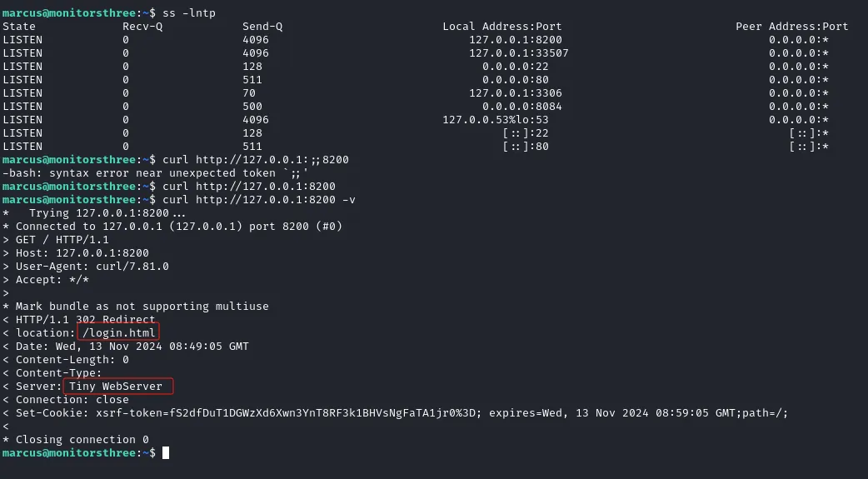Click the highlighted Tiny WebServer text
Viewport: 868px width, 479px height.
(x=116, y=386)
